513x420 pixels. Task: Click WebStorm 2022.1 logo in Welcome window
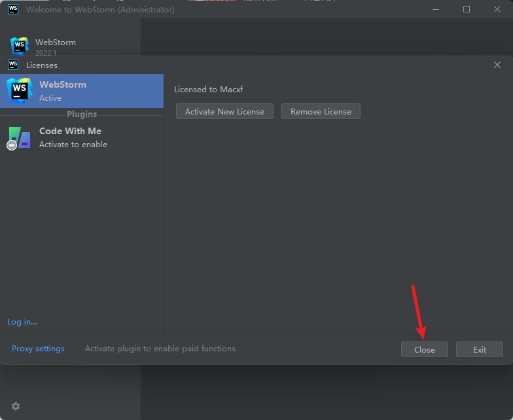[x=20, y=46]
